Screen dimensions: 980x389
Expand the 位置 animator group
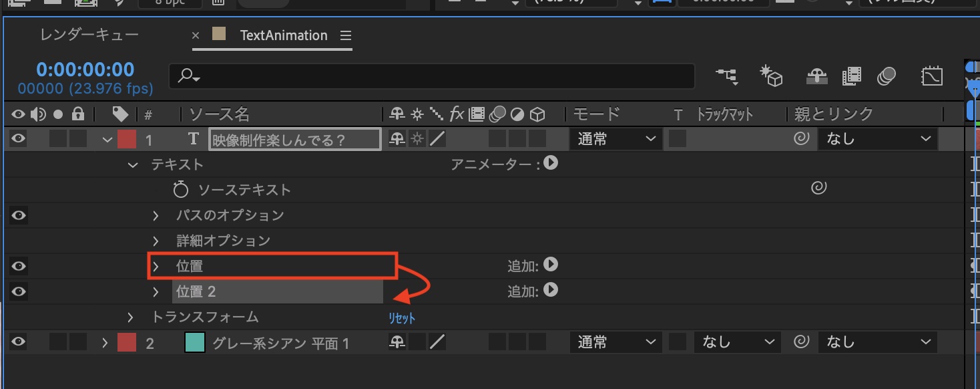tap(156, 266)
